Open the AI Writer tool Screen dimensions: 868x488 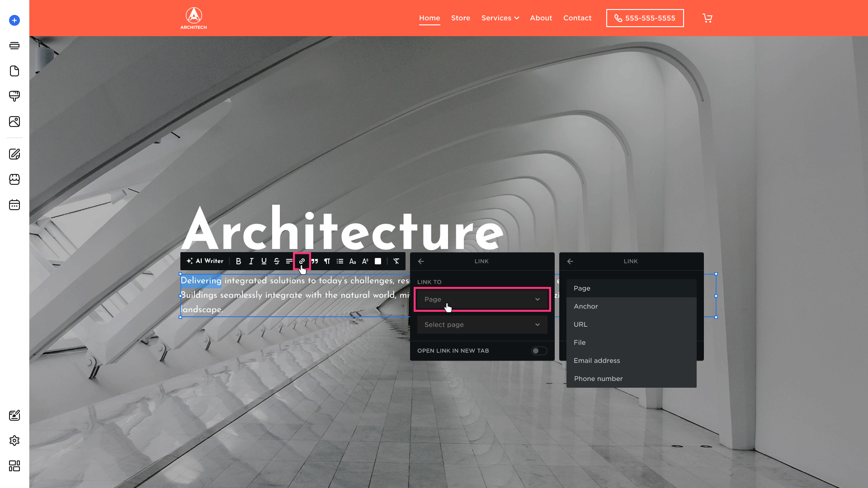pyautogui.click(x=205, y=261)
